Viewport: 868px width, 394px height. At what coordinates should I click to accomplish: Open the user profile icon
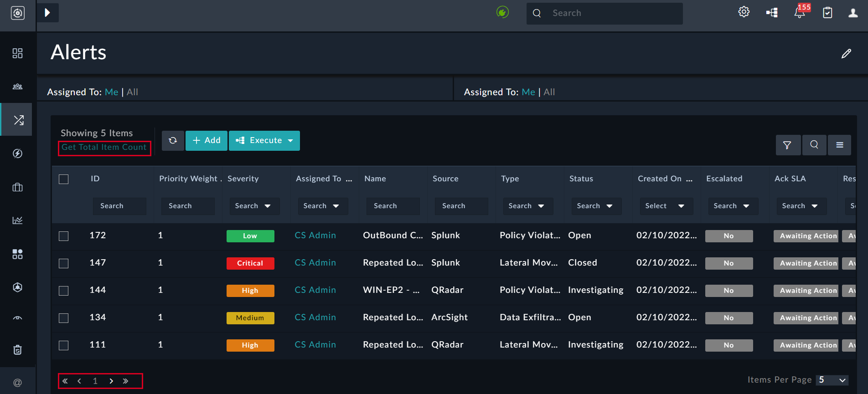point(853,13)
